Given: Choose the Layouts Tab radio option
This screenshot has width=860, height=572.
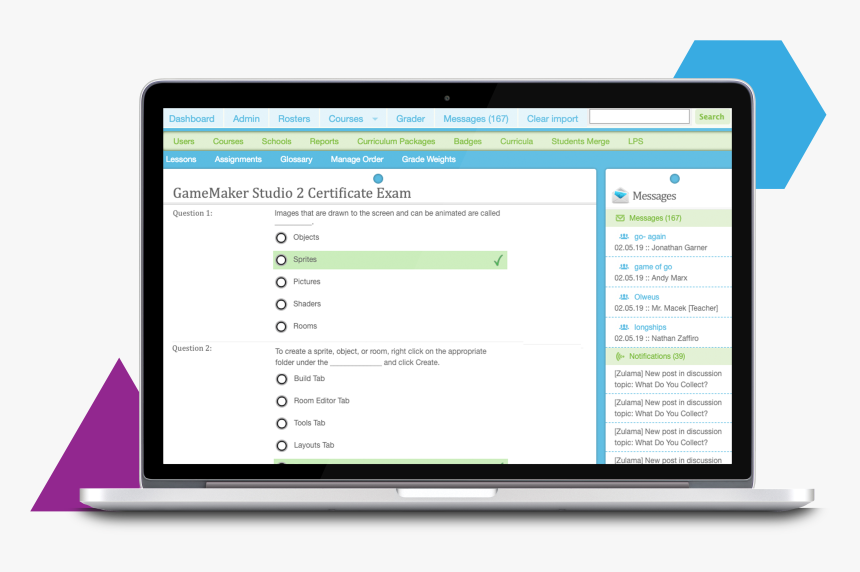Looking at the screenshot, I should [281, 446].
